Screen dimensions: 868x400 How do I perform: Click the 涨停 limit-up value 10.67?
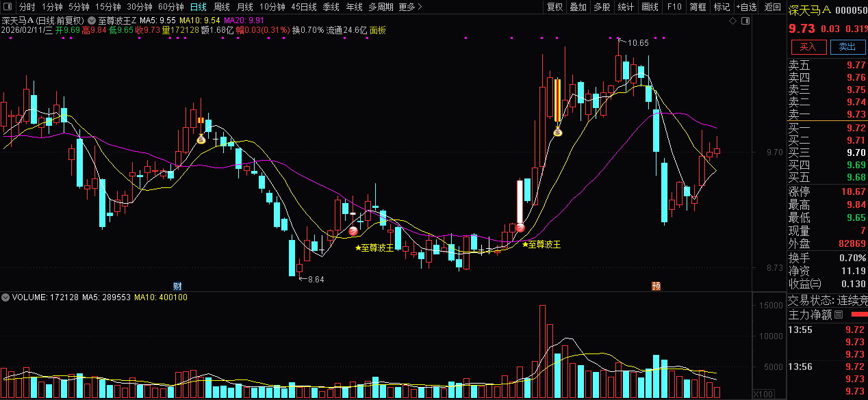coord(854,192)
